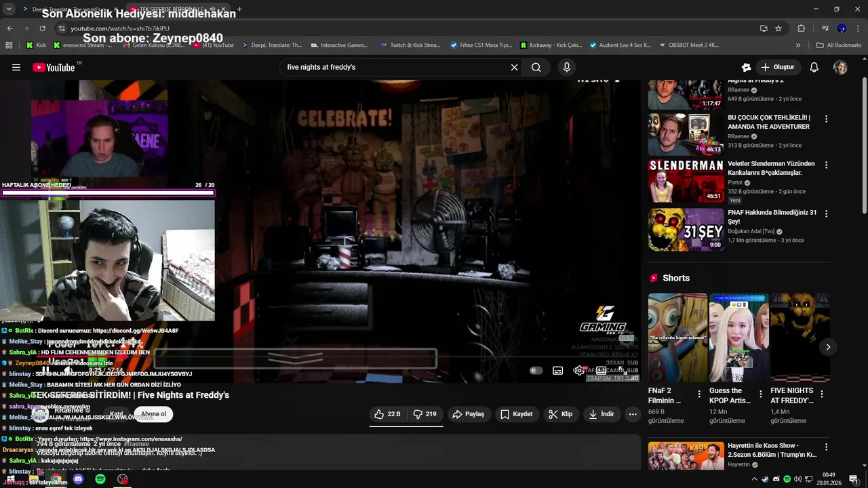Open options for Hayrettin ile Kaos Show

[x=826, y=447]
